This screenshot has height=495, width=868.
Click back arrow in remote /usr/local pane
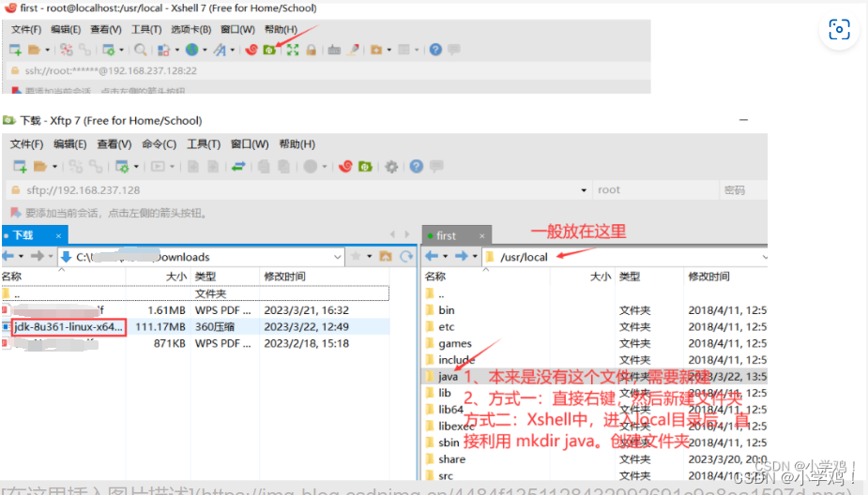[x=432, y=256]
